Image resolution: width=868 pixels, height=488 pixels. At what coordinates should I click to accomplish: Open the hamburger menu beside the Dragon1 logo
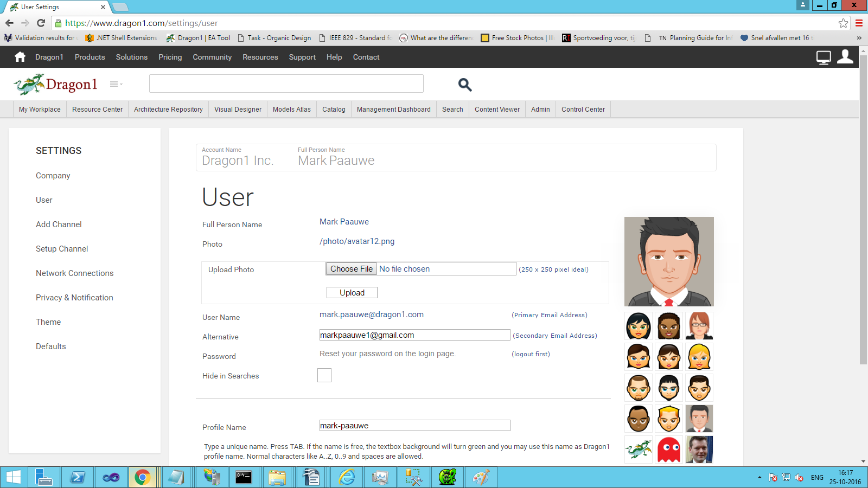[x=116, y=84]
